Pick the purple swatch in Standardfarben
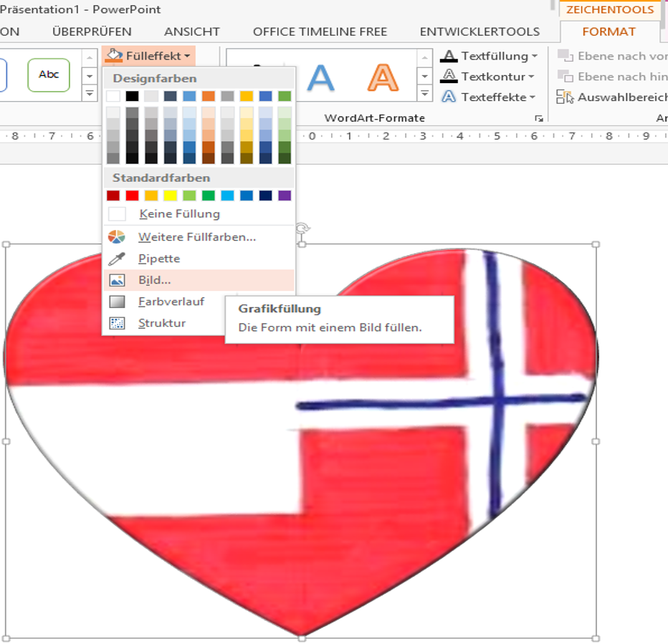Viewport: 668px width, 644px height. click(285, 196)
